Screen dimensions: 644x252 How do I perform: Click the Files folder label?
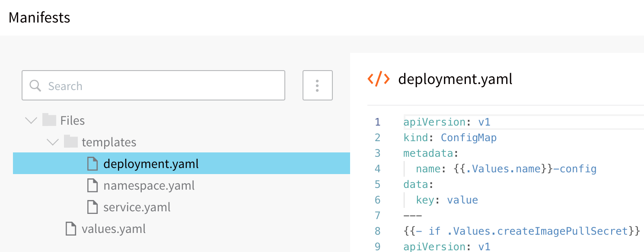pos(73,120)
